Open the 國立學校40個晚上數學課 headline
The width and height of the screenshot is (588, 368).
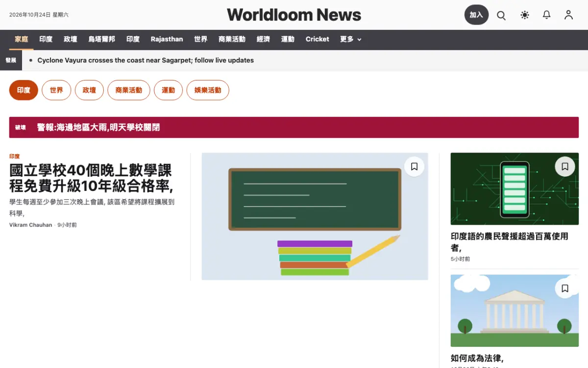(91, 178)
